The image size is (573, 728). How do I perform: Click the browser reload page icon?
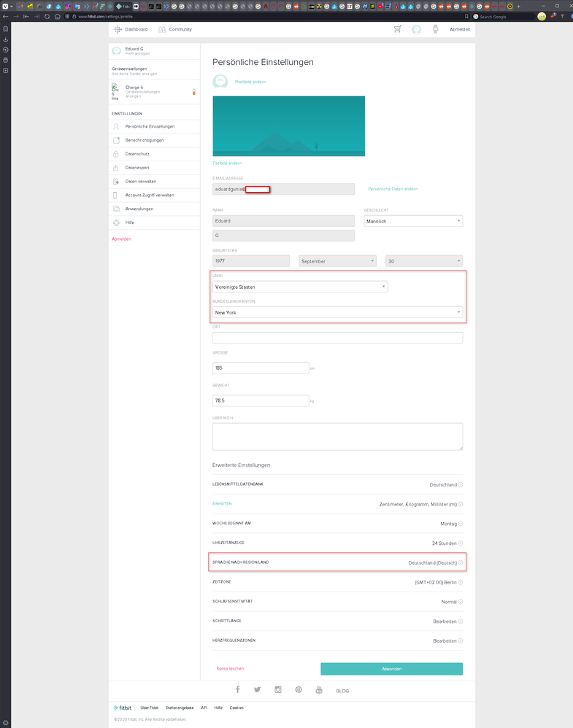[x=47, y=16]
